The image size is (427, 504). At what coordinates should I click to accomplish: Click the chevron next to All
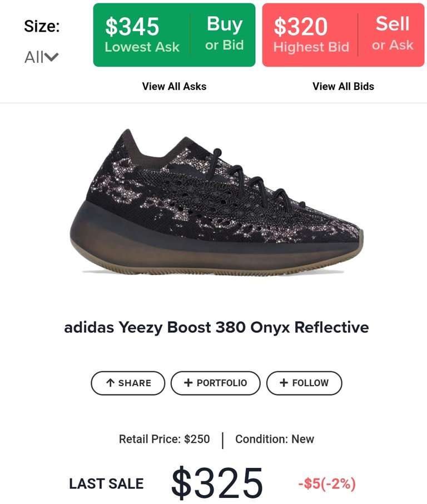pos(52,58)
